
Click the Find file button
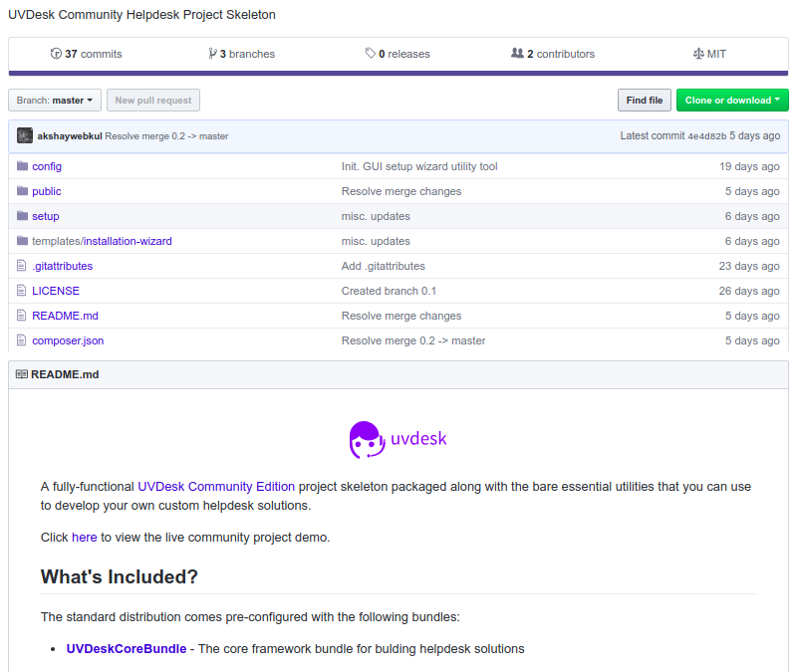point(645,100)
